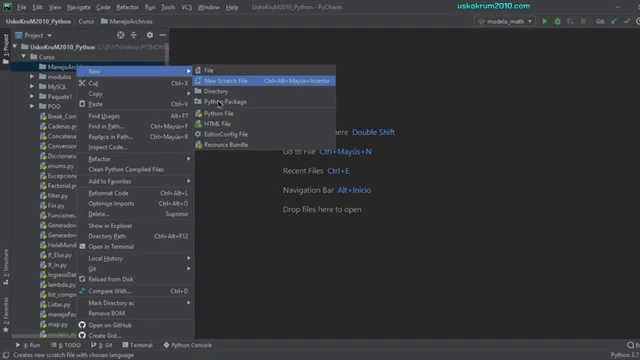Select Python Package in the New submenu

264,102
